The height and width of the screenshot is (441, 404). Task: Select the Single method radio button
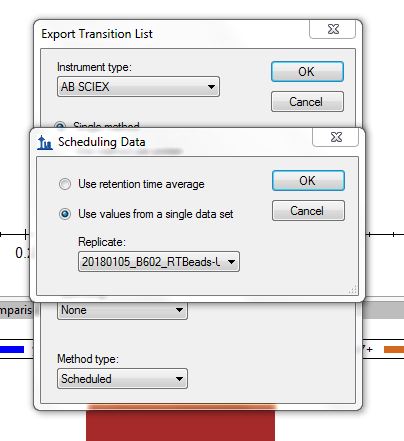60,126
